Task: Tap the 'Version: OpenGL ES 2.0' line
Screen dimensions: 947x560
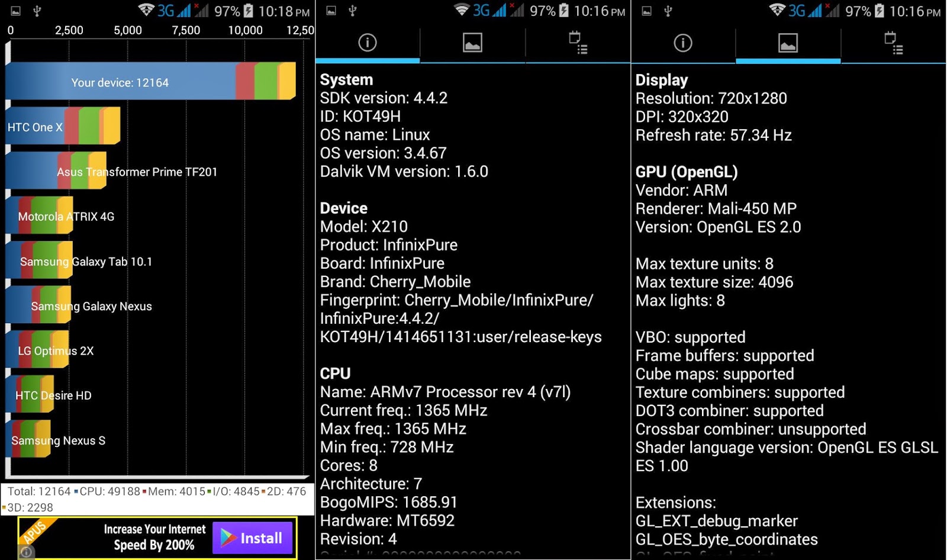Action: point(719,227)
